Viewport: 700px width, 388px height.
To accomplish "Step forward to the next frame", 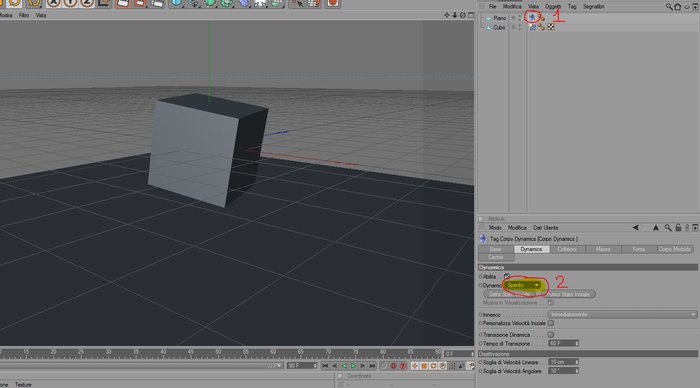I will click(362, 366).
